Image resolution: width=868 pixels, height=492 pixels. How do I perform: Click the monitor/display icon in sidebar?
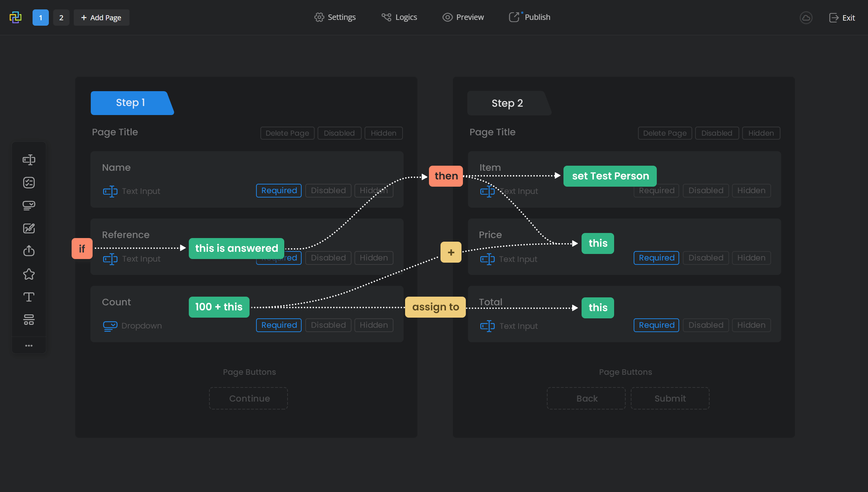point(29,205)
